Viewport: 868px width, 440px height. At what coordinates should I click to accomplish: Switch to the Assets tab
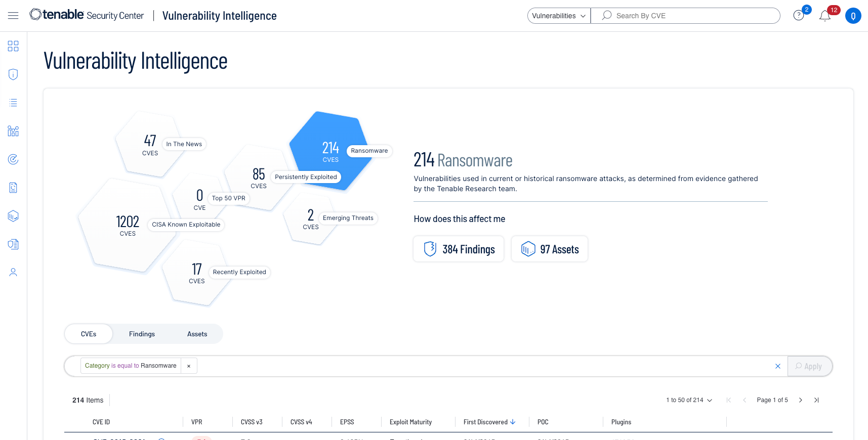(x=197, y=334)
